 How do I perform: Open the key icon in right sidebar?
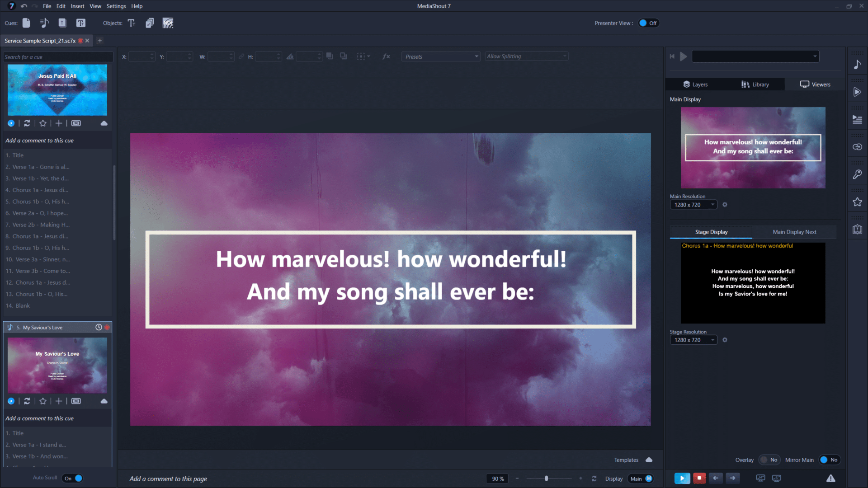tap(857, 174)
